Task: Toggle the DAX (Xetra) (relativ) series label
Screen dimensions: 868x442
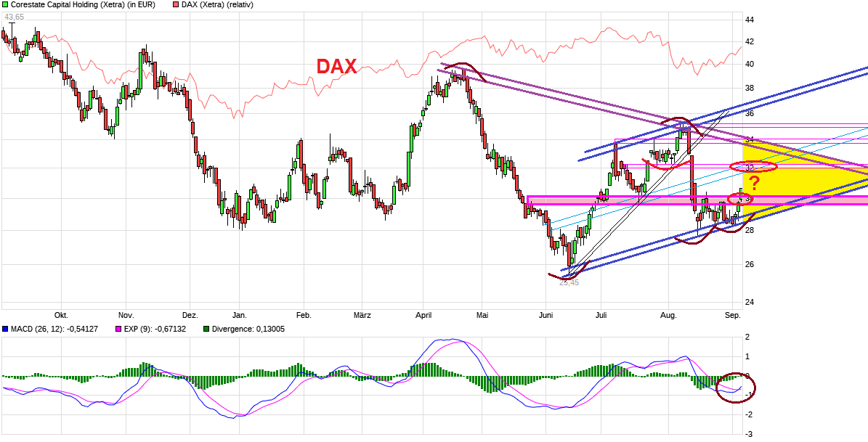Action: click(x=218, y=6)
